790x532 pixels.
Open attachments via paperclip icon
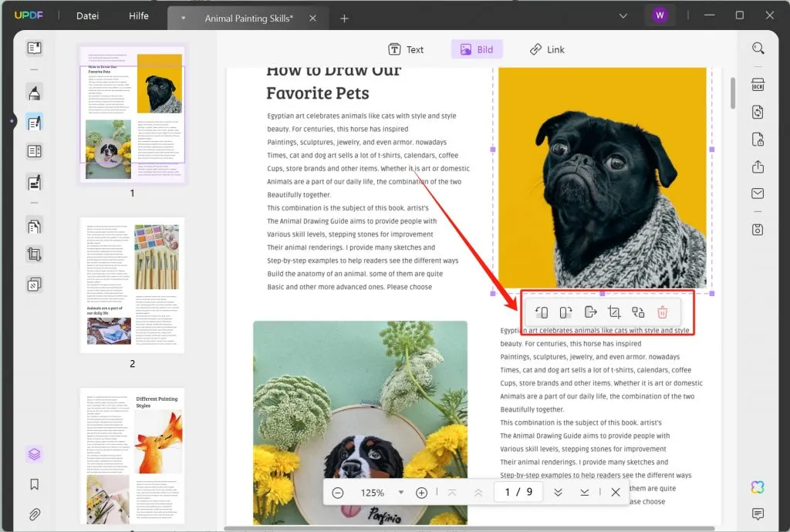point(34,513)
